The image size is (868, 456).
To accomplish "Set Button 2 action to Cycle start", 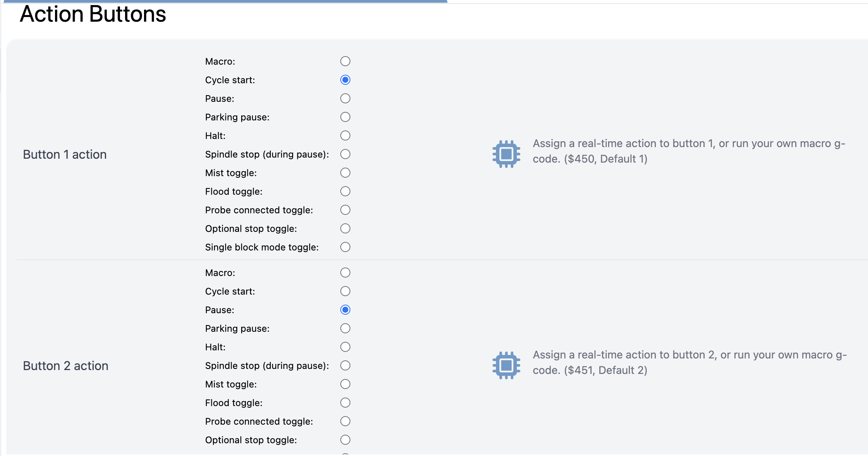I will coord(345,291).
